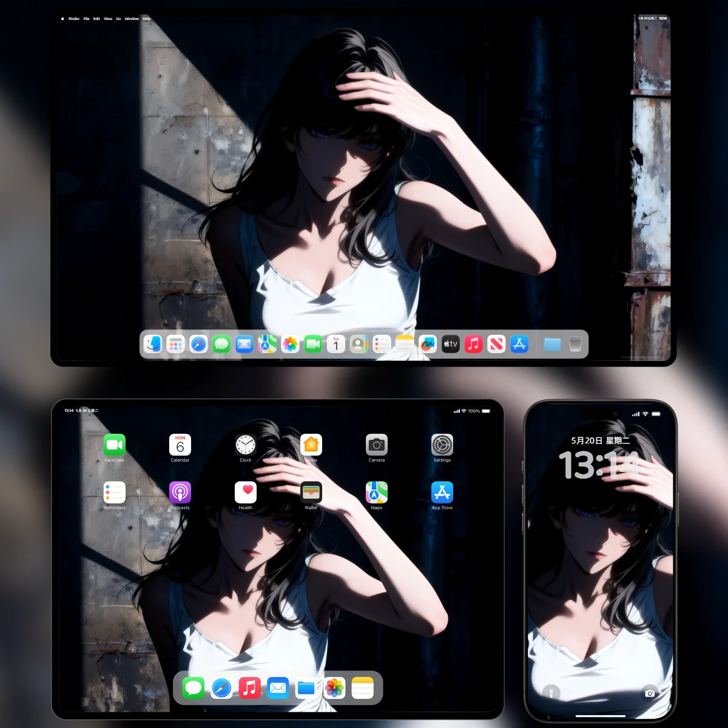Open Freeform in the Mac dock

[428, 345]
